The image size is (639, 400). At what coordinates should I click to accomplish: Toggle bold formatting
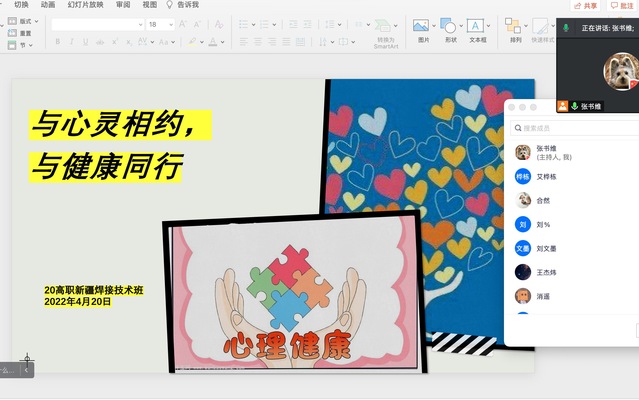[57, 42]
